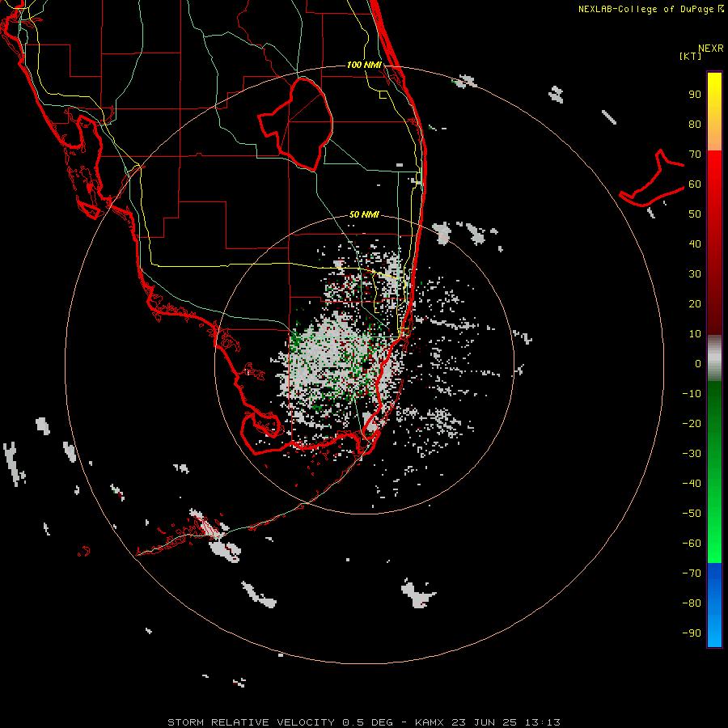
Task: Click the -10 value on velocity scale
Action: click(692, 394)
